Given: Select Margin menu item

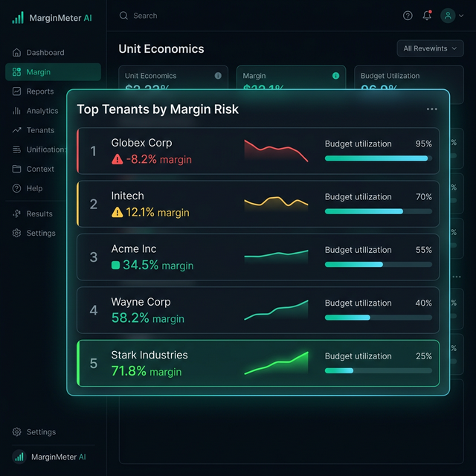Looking at the screenshot, I should click(x=53, y=72).
